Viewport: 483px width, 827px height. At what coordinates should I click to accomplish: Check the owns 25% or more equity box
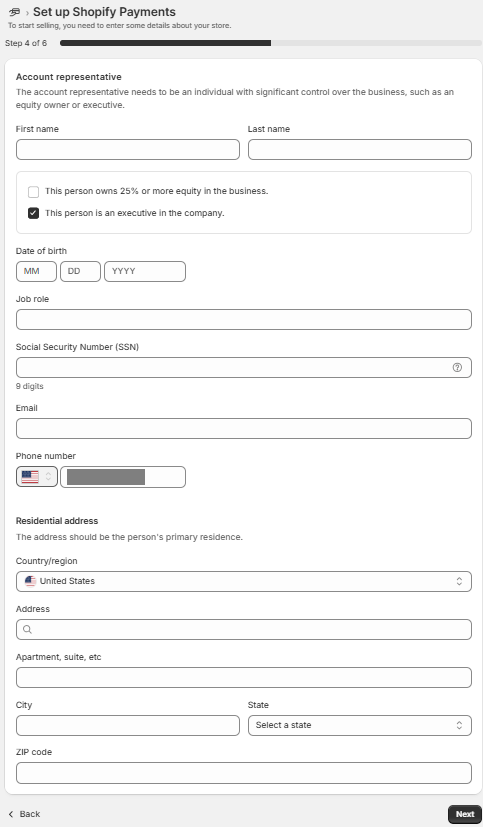[33, 191]
